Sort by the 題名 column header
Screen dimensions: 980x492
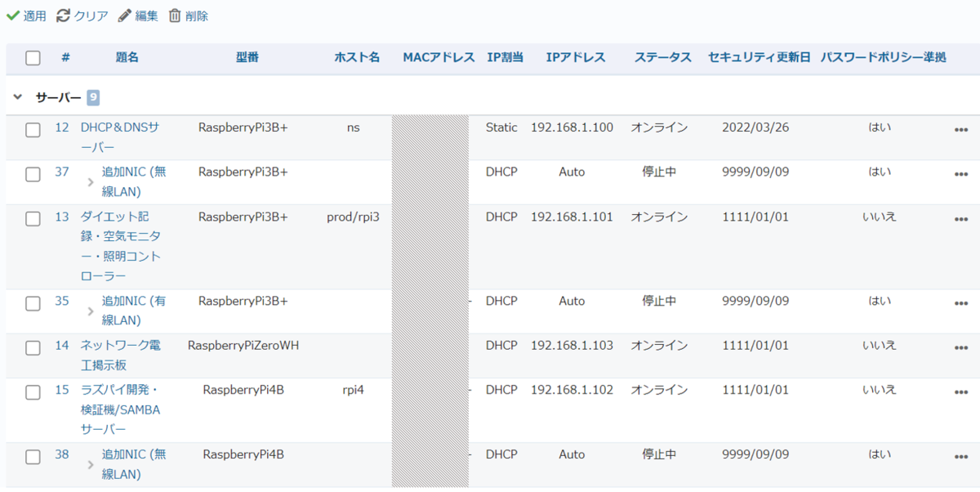[x=127, y=57]
